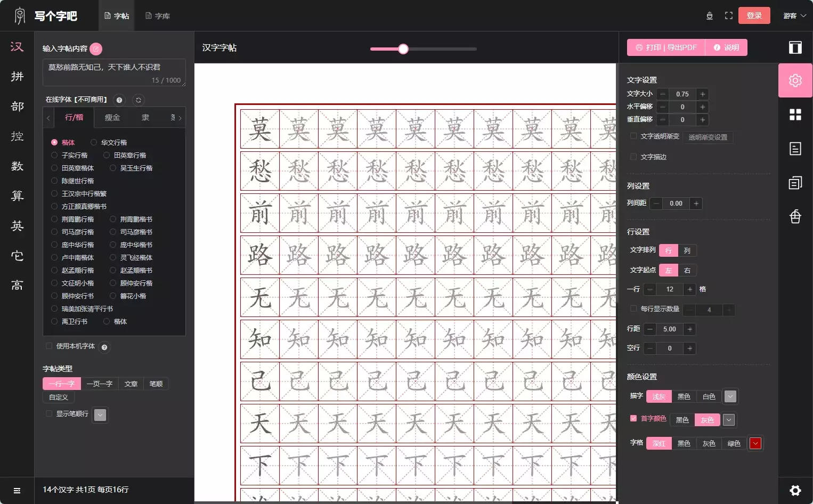Open the 控 (pen control) mode in the sidebar
Image resolution: width=813 pixels, height=504 pixels.
point(17,136)
